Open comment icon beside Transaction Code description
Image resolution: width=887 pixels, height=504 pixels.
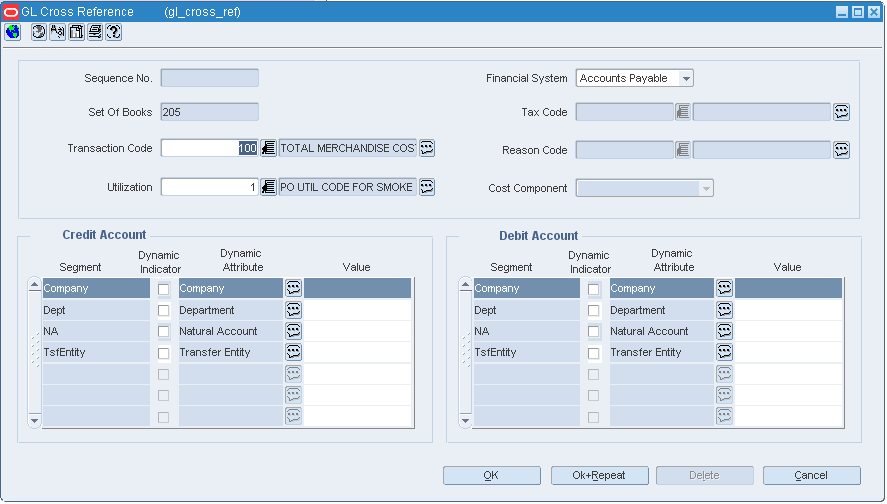click(x=427, y=148)
